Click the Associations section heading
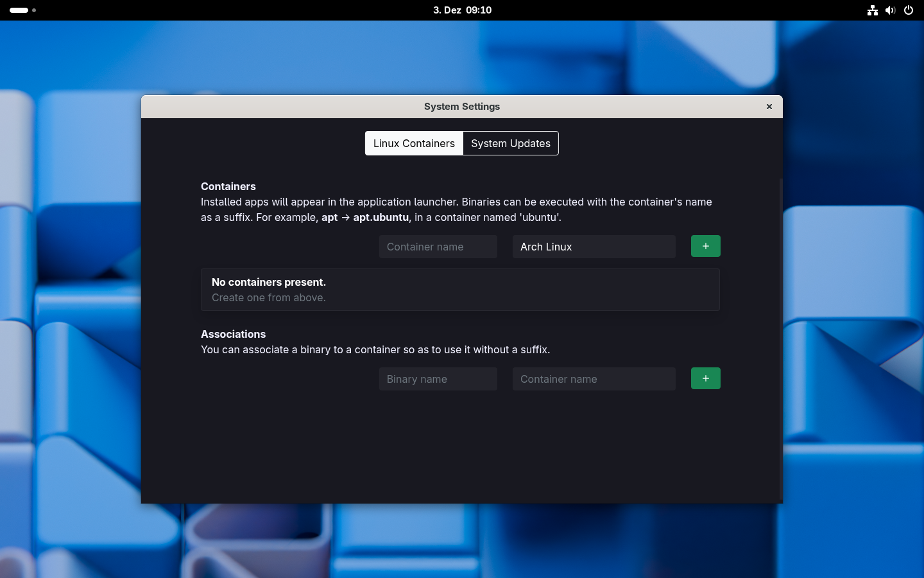 (x=233, y=334)
